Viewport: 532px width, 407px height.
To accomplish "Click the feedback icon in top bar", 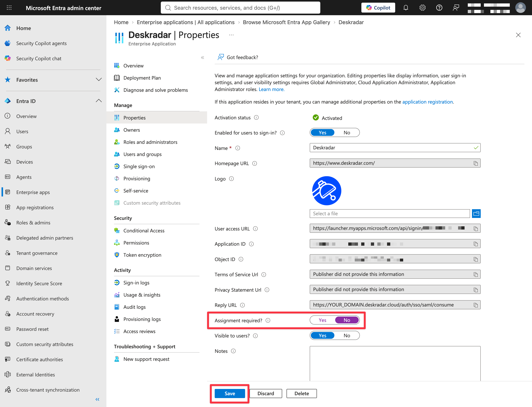I will coord(456,8).
